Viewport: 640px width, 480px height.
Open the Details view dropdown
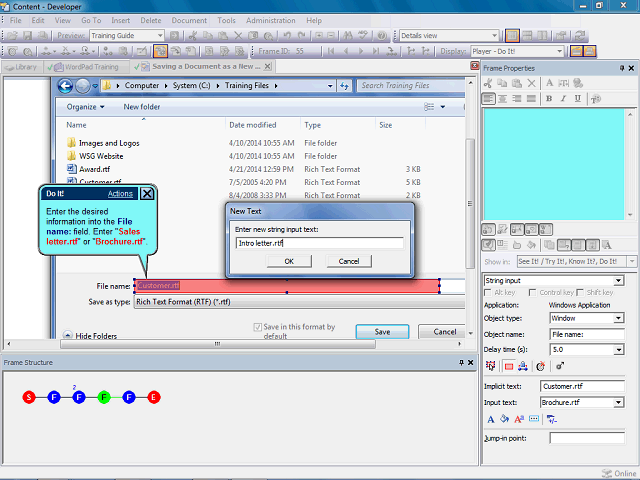[x=494, y=36]
